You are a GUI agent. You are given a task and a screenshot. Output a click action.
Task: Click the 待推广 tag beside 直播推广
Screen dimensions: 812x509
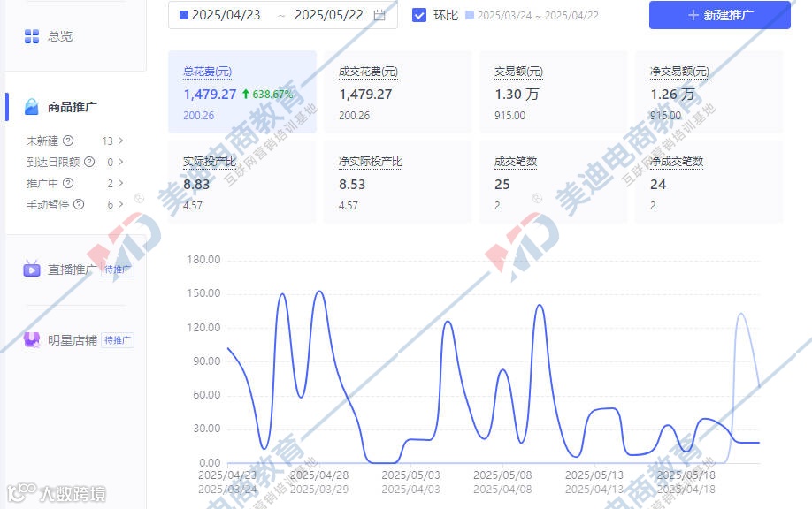(x=118, y=270)
